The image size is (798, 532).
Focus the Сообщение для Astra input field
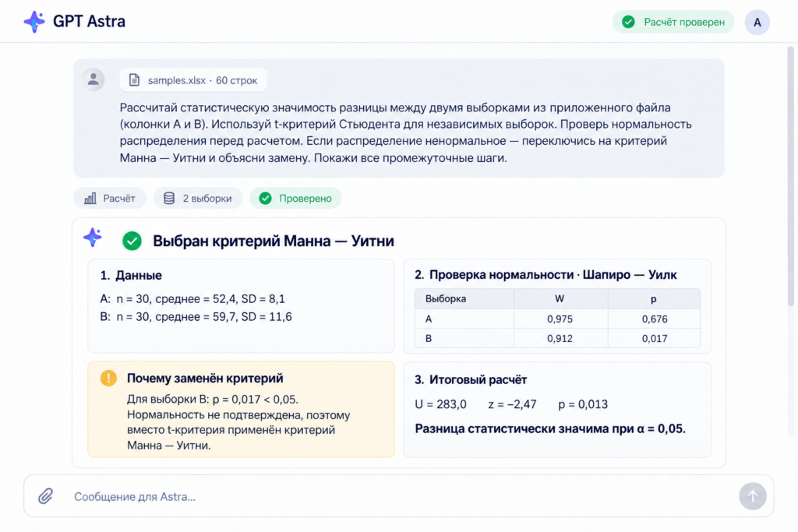click(x=399, y=496)
